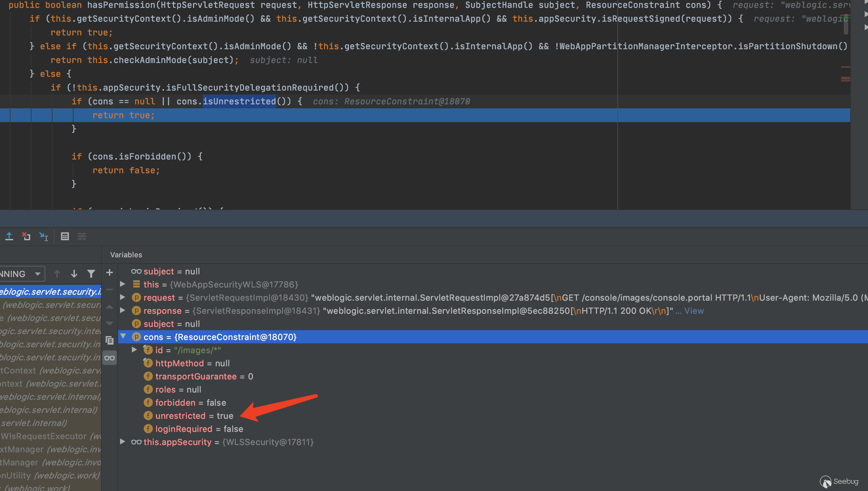This screenshot has height=491, width=868.
Task: Click the duplicate watch copy icon
Action: [110, 341]
